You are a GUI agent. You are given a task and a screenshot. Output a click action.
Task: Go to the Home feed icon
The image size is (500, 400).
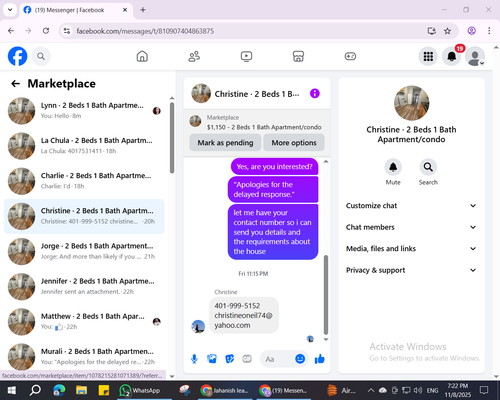point(142,56)
